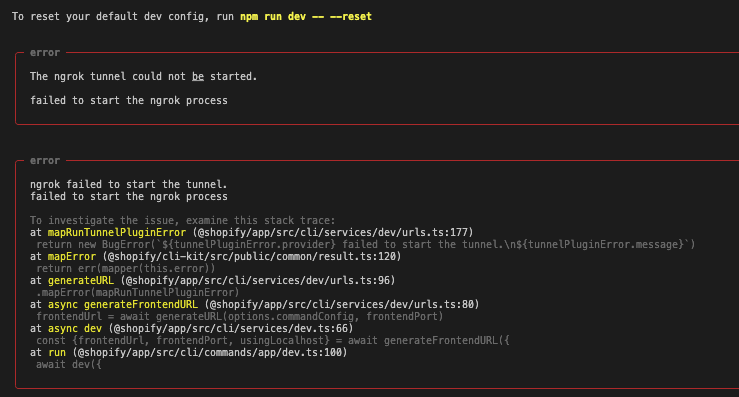Click the yellow 'async dev' function name
Image resolution: width=739 pixels, height=397 pixels.
tap(74, 329)
